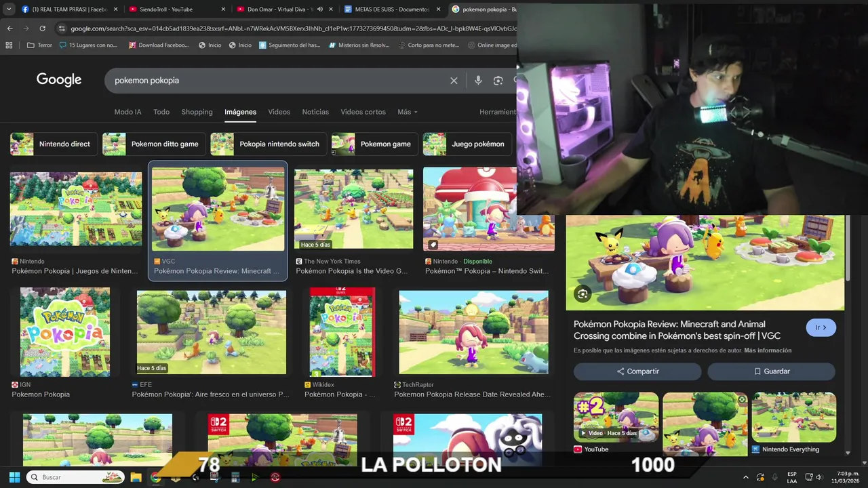The image size is (868, 488).
Task: Open Wikidex Pokémon Pokopia box art image
Action: (x=342, y=331)
